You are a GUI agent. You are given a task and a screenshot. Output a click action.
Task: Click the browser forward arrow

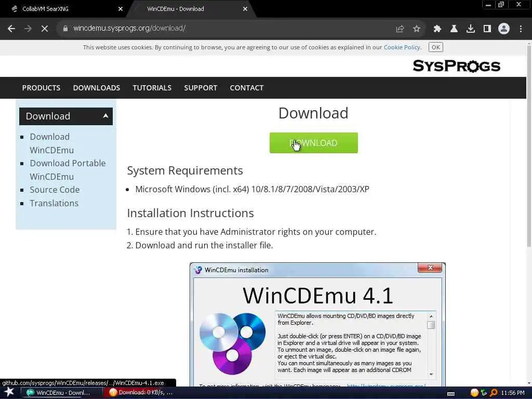(28, 29)
